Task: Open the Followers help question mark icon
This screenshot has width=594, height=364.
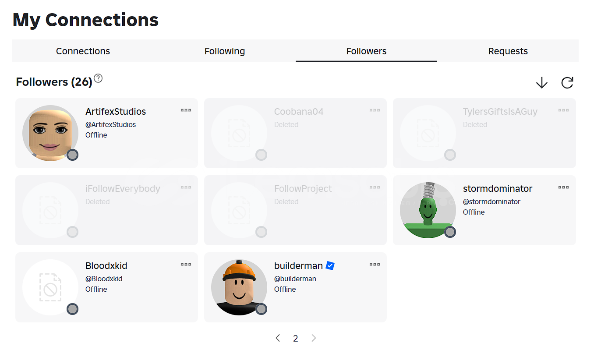Action: (98, 79)
